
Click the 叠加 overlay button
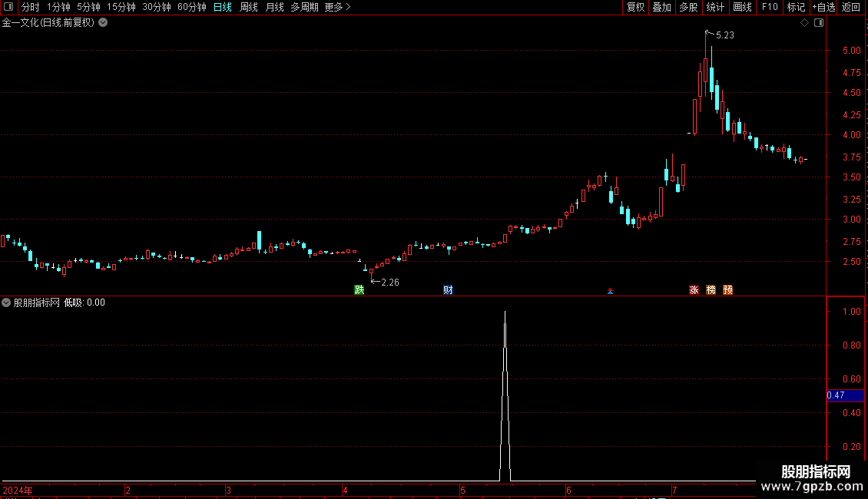(661, 7)
